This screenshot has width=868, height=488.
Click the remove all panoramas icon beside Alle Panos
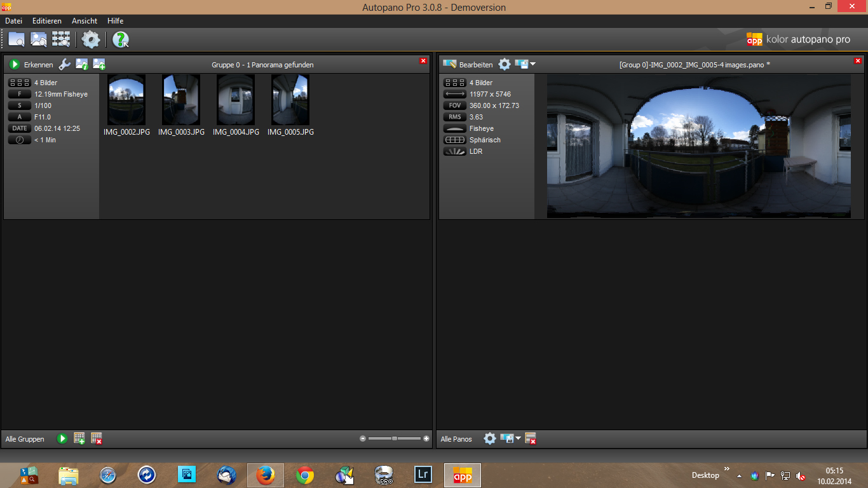531,438
